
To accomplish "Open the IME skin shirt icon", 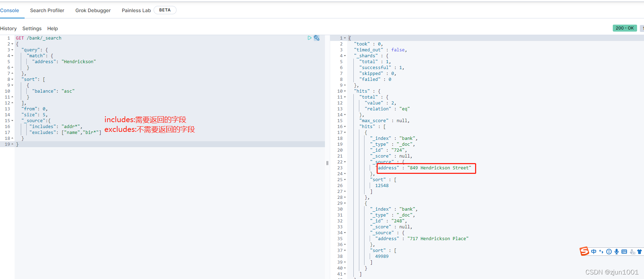I will point(639,252).
